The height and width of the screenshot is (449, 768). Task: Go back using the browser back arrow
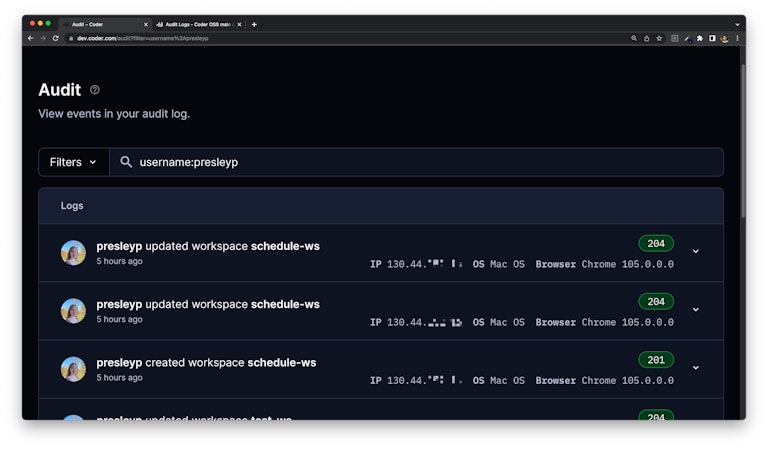click(x=30, y=38)
